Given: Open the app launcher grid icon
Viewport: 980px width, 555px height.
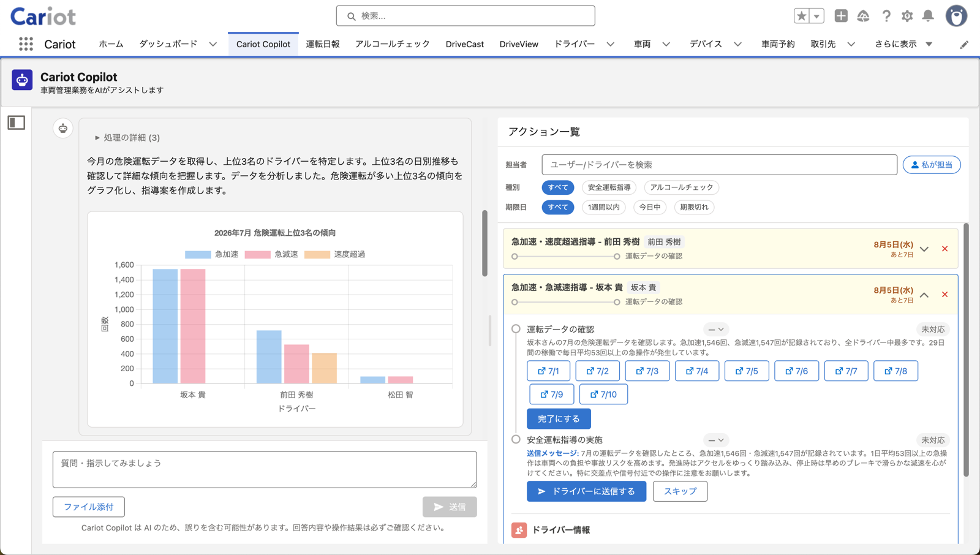Looking at the screenshot, I should [x=26, y=44].
